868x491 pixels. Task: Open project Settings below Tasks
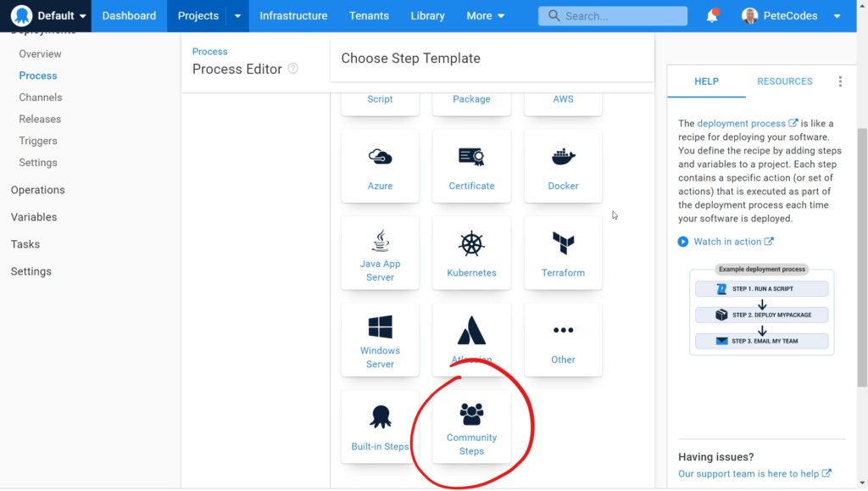31,271
